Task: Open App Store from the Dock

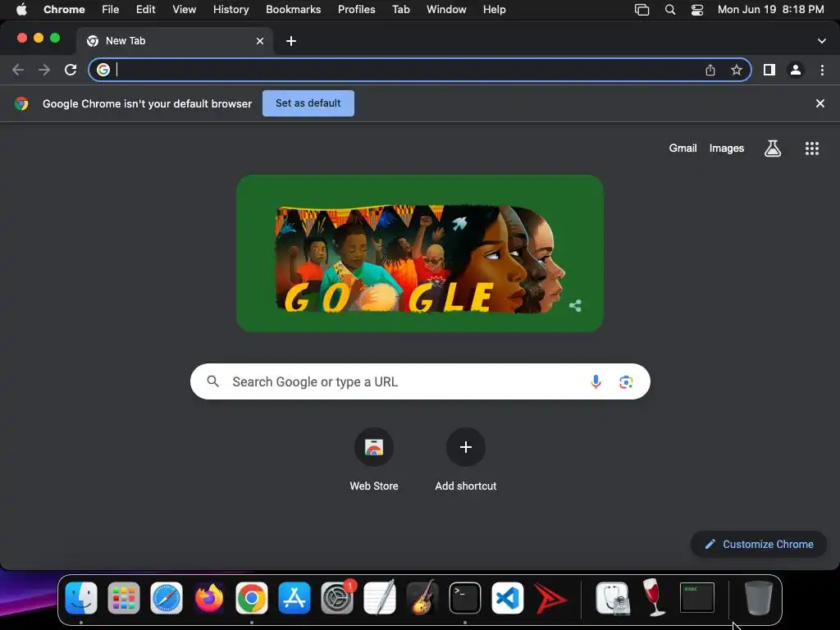Action: 294,598
